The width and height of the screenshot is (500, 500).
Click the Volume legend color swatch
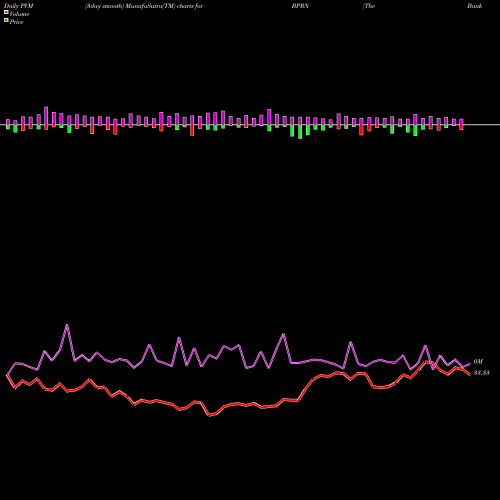coord(6,12)
